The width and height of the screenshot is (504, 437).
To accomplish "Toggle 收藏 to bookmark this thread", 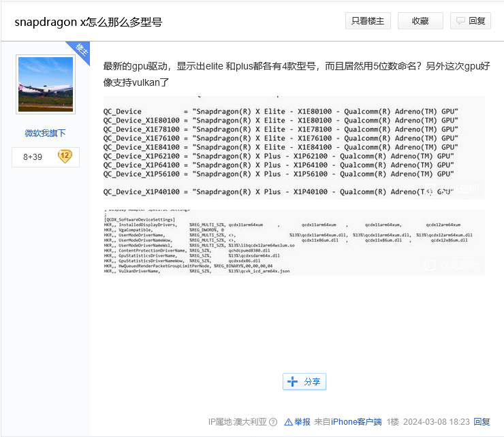I will click(x=420, y=21).
